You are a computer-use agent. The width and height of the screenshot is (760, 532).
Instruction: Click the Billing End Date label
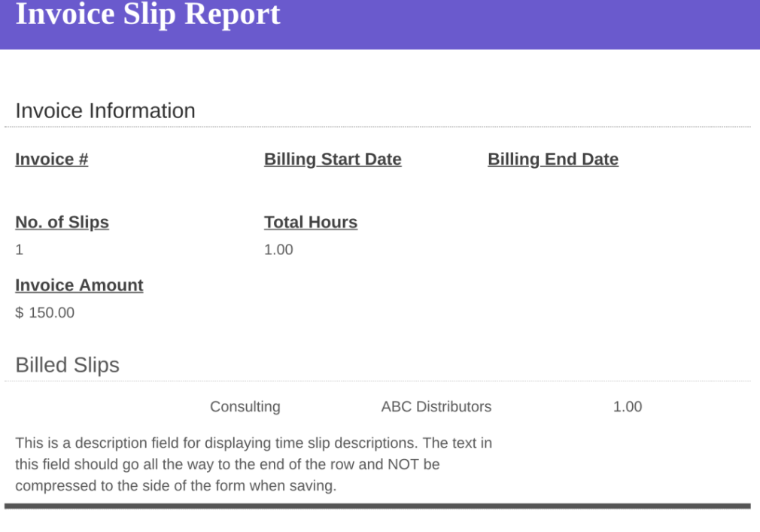(553, 159)
